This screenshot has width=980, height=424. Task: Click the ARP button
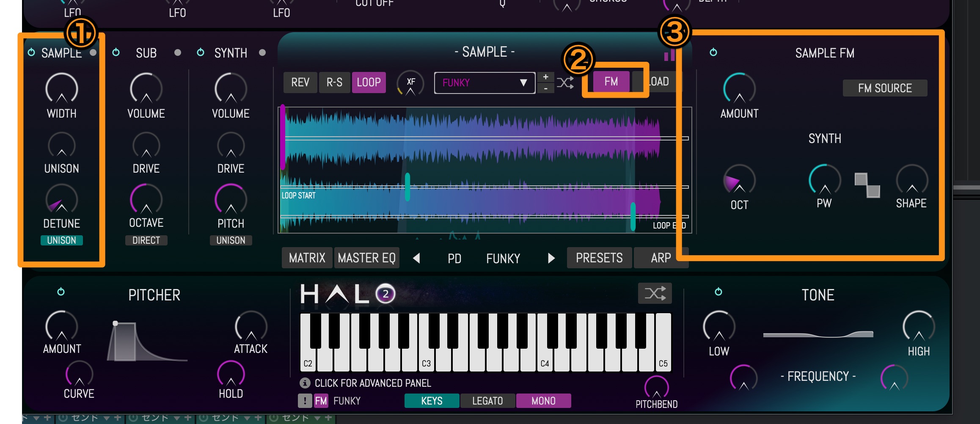click(x=661, y=258)
